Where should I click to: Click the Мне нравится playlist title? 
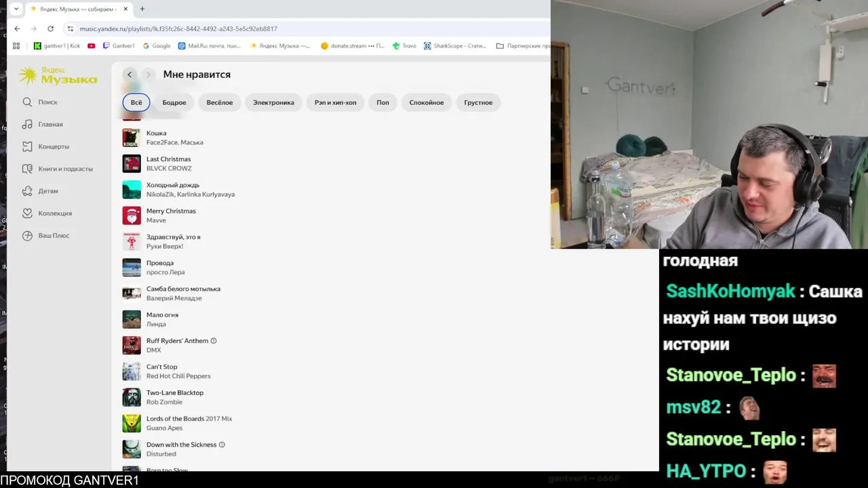(x=197, y=75)
